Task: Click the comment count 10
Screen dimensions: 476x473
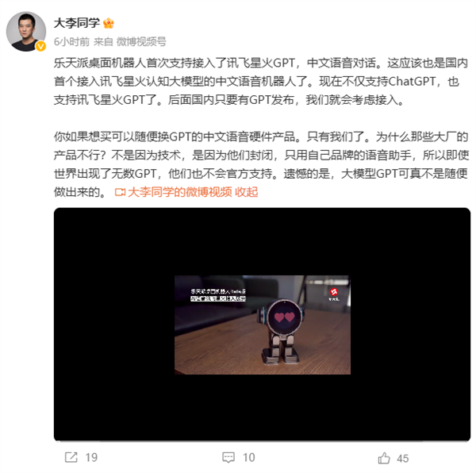Action: 249,457
